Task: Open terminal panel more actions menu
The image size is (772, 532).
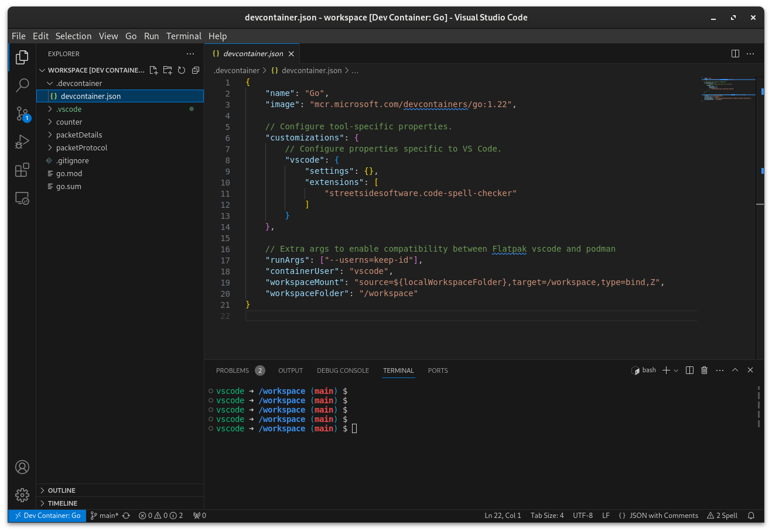Action: pyautogui.click(x=720, y=370)
